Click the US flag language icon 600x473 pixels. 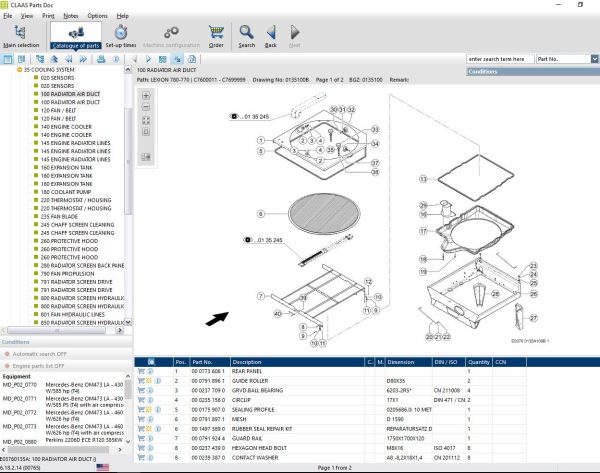point(103,467)
